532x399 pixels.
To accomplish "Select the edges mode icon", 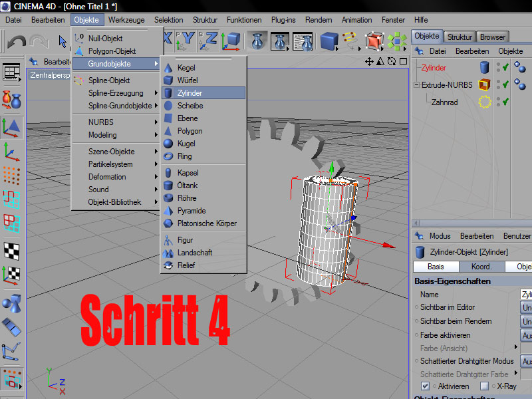I will 11,199.
